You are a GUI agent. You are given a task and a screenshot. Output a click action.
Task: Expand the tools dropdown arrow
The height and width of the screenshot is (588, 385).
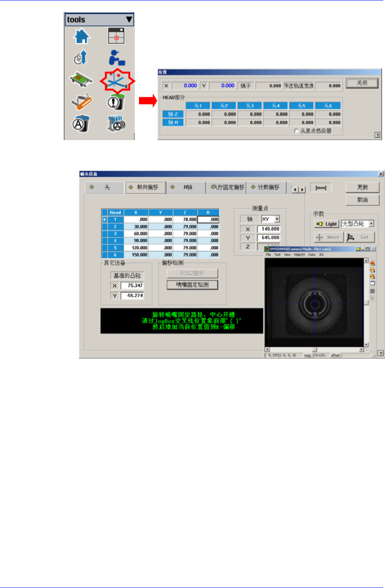coord(129,19)
